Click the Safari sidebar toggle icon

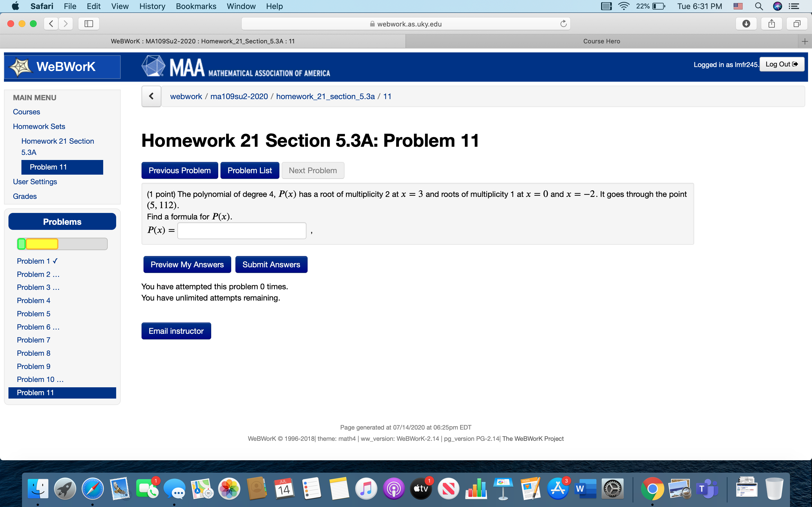pos(89,23)
